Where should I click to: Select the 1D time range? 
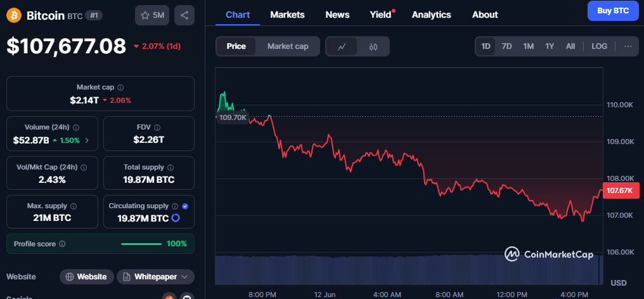click(x=486, y=46)
